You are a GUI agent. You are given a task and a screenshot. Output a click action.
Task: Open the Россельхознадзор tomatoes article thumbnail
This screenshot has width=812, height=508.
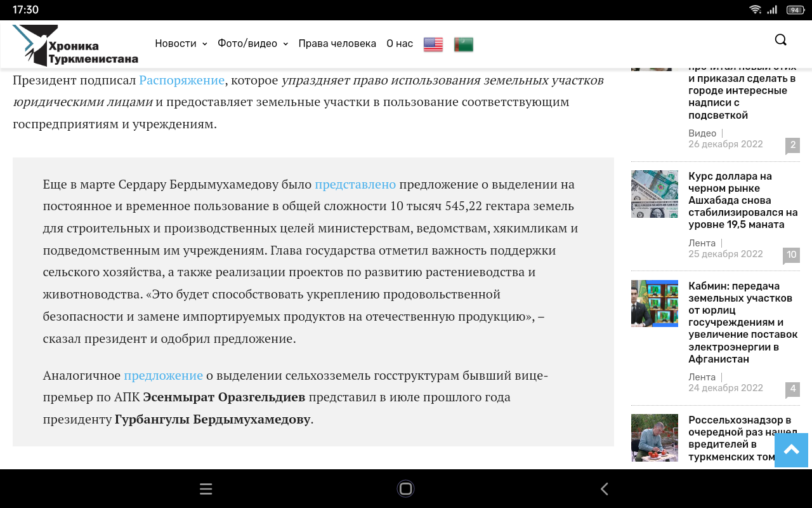point(655,438)
